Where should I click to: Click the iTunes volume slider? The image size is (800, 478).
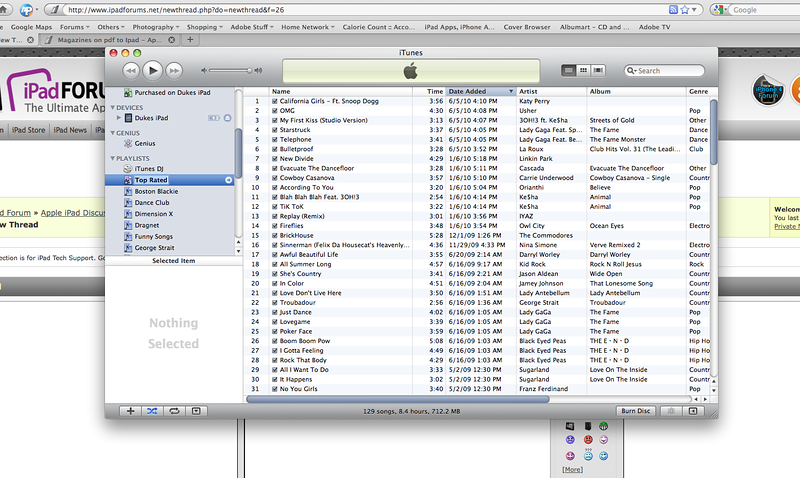click(230, 70)
